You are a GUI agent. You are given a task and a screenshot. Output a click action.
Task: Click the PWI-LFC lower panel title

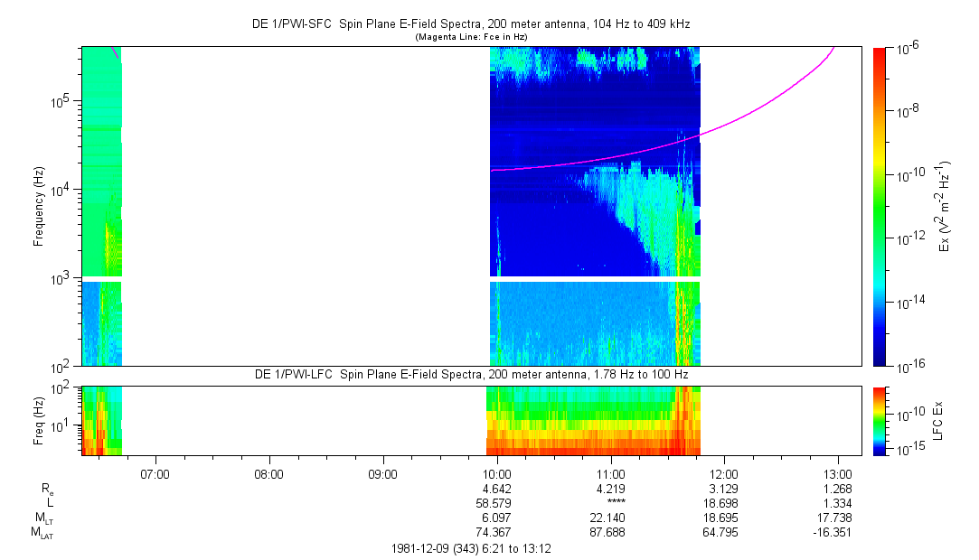(470, 374)
